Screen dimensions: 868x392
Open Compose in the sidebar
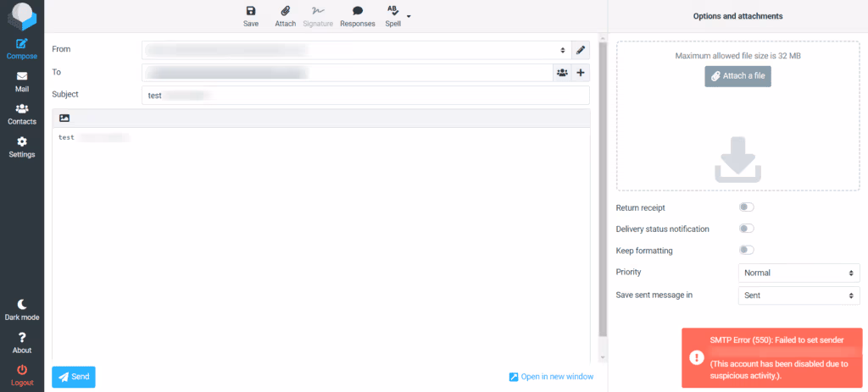tap(22, 48)
